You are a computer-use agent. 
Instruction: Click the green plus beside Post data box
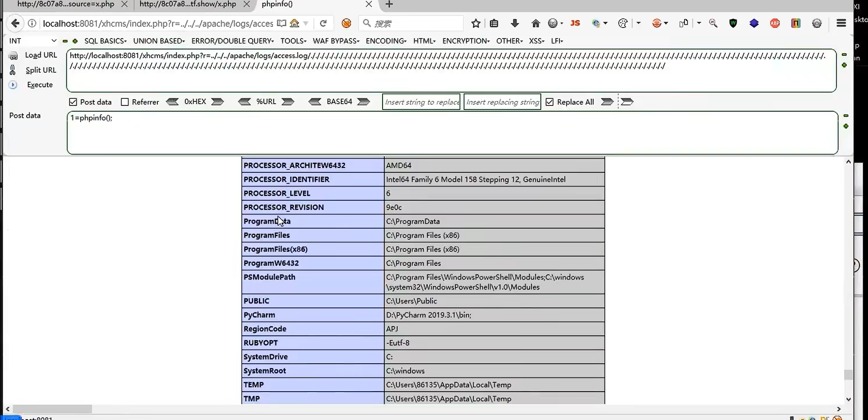point(846,126)
